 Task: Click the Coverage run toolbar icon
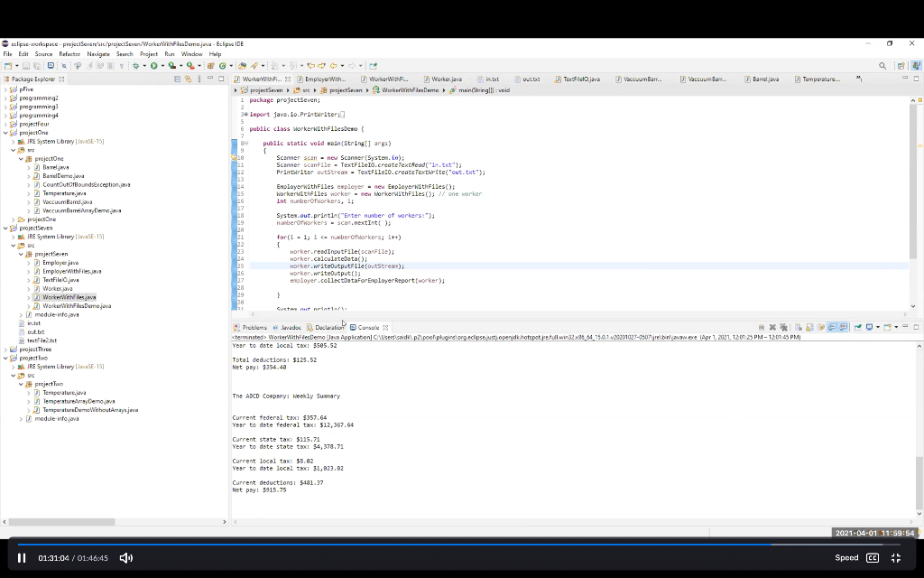(x=172, y=65)
